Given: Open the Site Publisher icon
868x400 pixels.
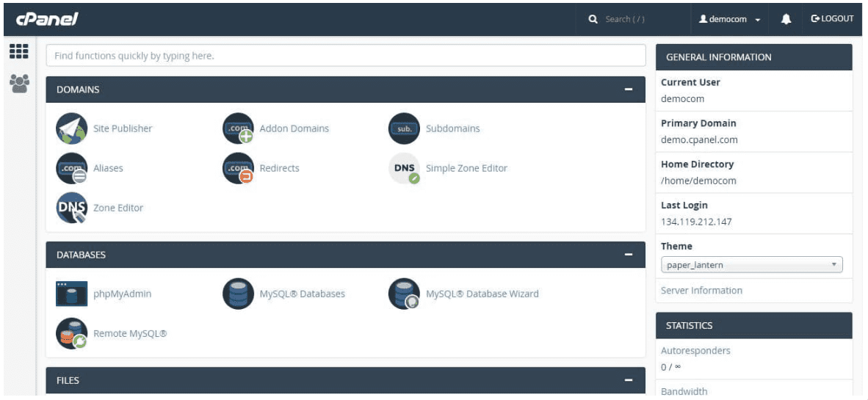Looking at the screenshot, I should point(72,128).
